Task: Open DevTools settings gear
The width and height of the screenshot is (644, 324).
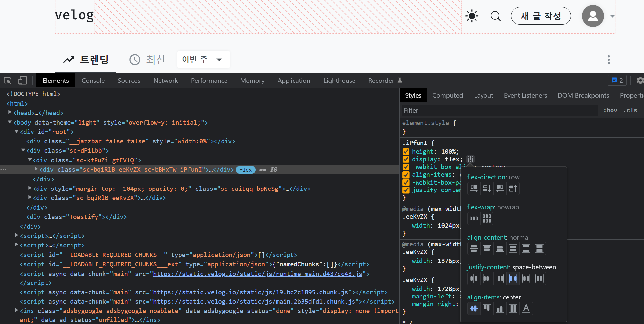Action: click(x=640, y=81)
